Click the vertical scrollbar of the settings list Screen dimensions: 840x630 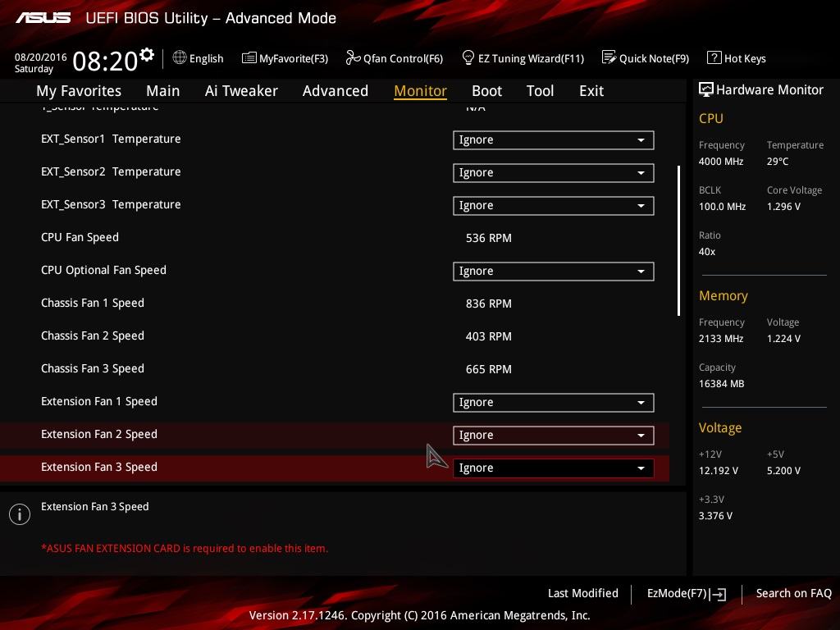678,240
